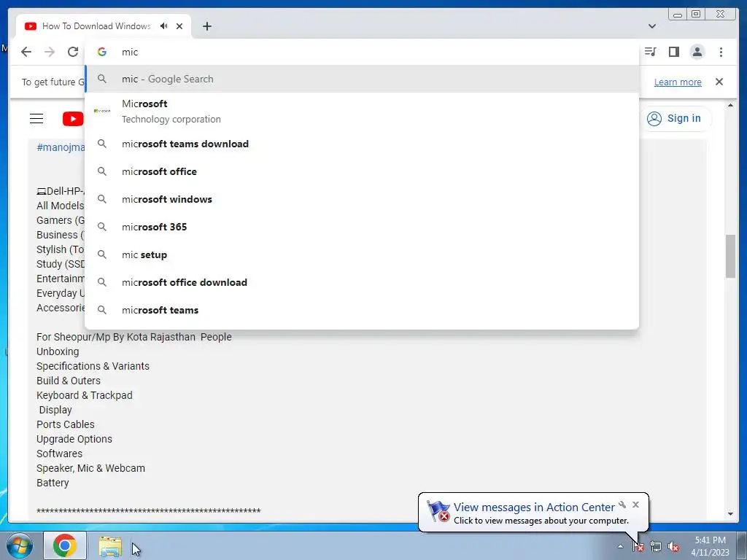
Task: Click the 'Build & Outers' line
Action: (69, 381)
